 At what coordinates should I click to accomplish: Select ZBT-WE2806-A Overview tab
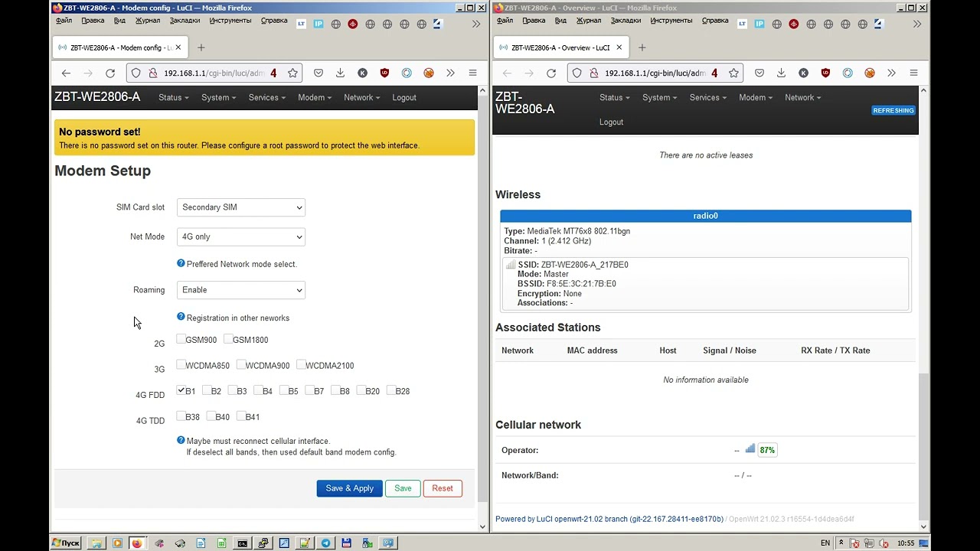pyautogui.click(x=560, y=47)
